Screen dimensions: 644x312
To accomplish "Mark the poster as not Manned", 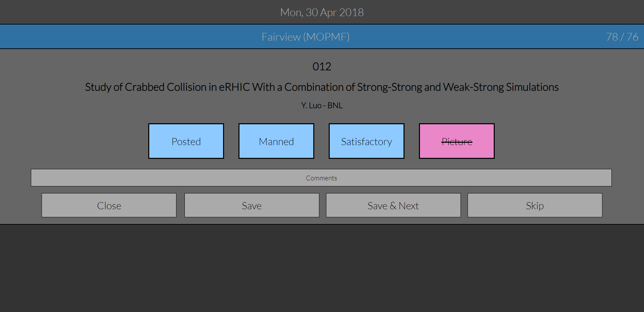I will pyautogui.click(x=276, y=141).
